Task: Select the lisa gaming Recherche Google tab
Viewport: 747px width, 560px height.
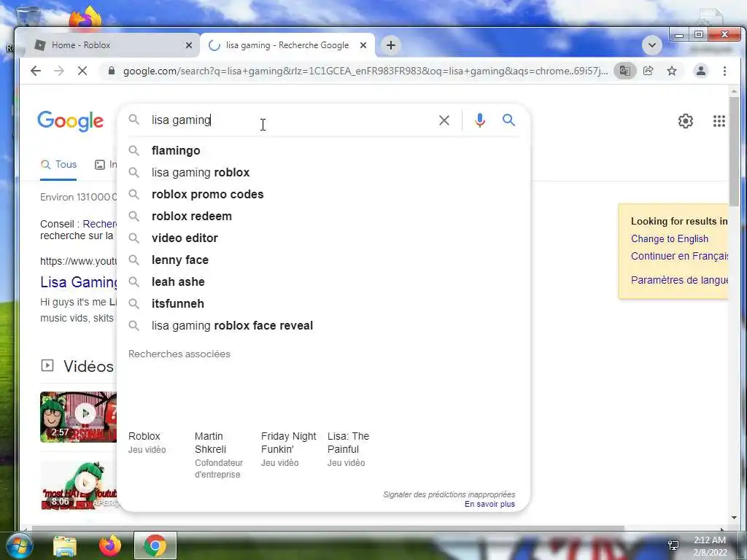Action: click(x=287, y=45)
